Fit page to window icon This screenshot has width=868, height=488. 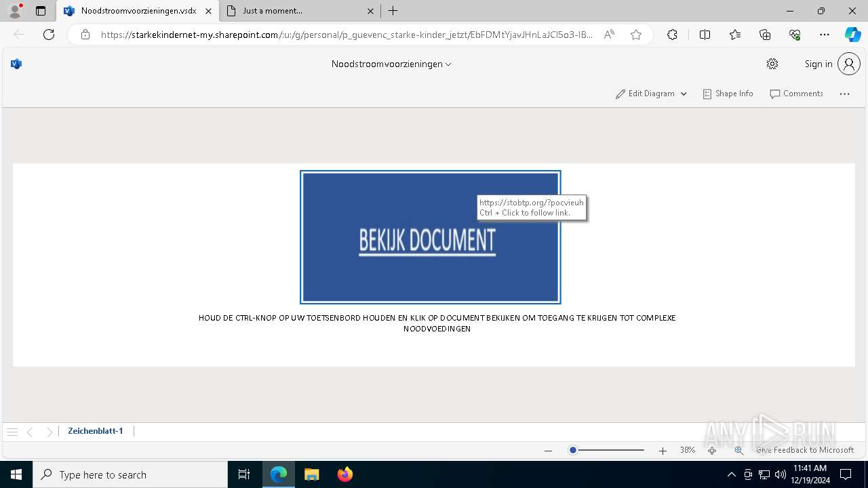(x=712, y=450)
